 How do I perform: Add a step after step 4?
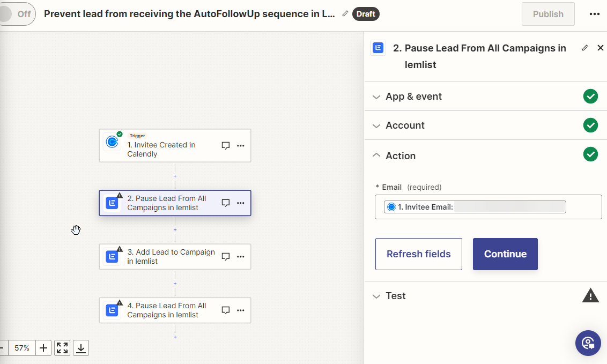pyautogui.click(x=175, y=337)
